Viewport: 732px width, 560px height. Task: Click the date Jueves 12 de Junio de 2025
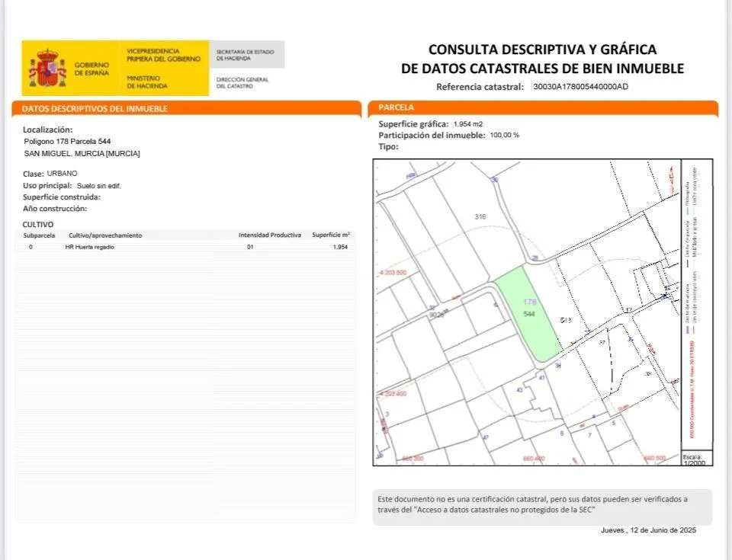(648, 530)
